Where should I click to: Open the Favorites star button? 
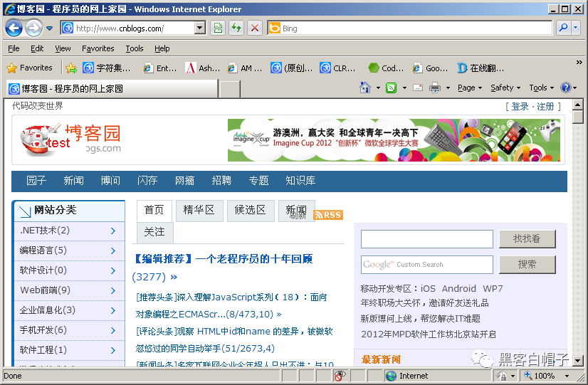pos(30,68)
